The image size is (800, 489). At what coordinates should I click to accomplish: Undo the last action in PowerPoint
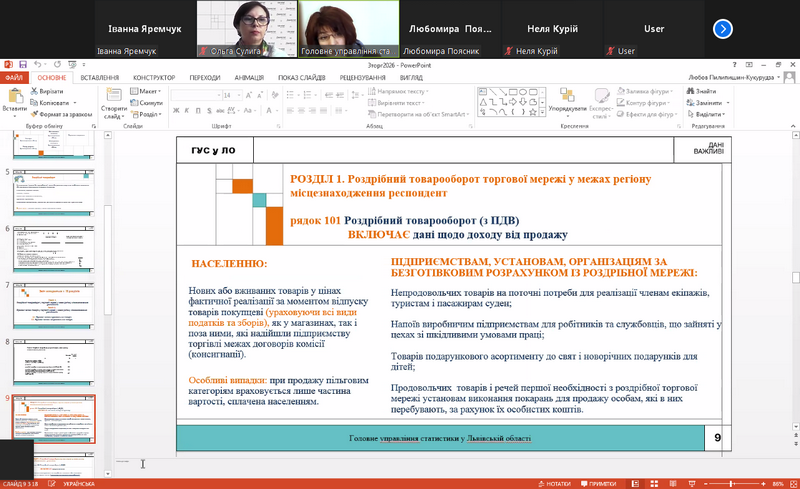pyautogui.click(x=37, y=64)
